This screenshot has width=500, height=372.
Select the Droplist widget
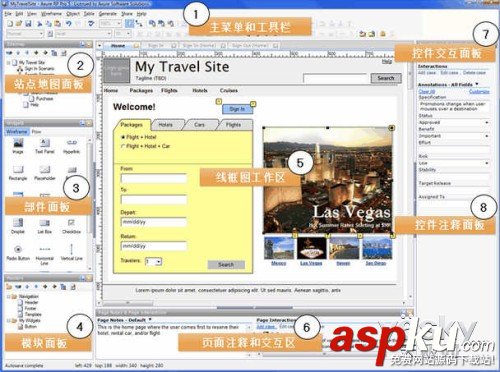18,226
